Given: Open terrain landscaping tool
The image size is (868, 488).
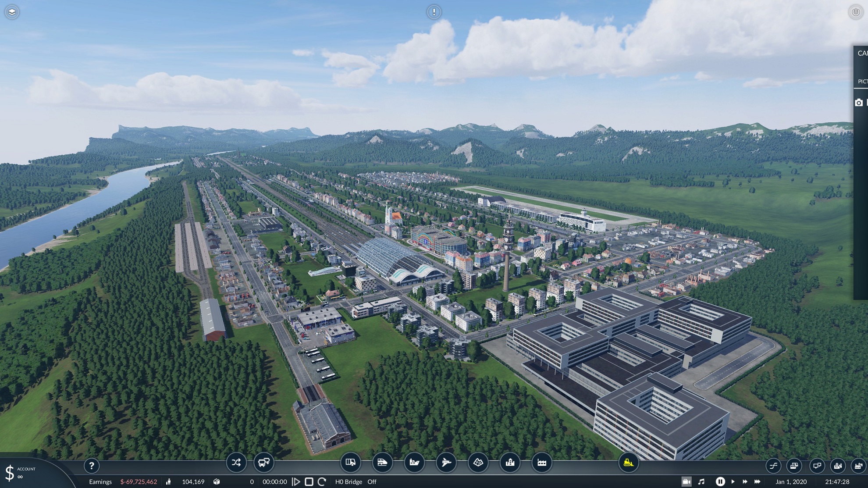Looking at the screenshot, I should coord(478,463).
